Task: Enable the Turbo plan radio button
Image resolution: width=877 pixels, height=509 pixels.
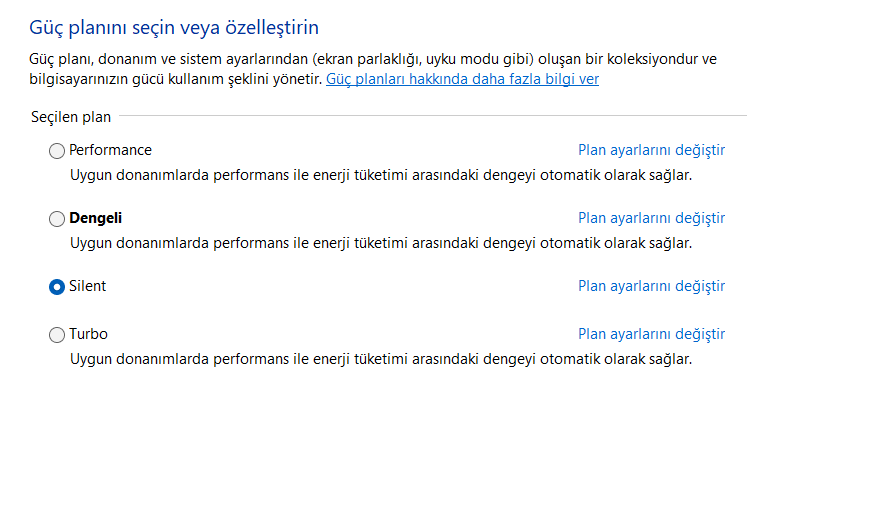Action: point(57,335)
